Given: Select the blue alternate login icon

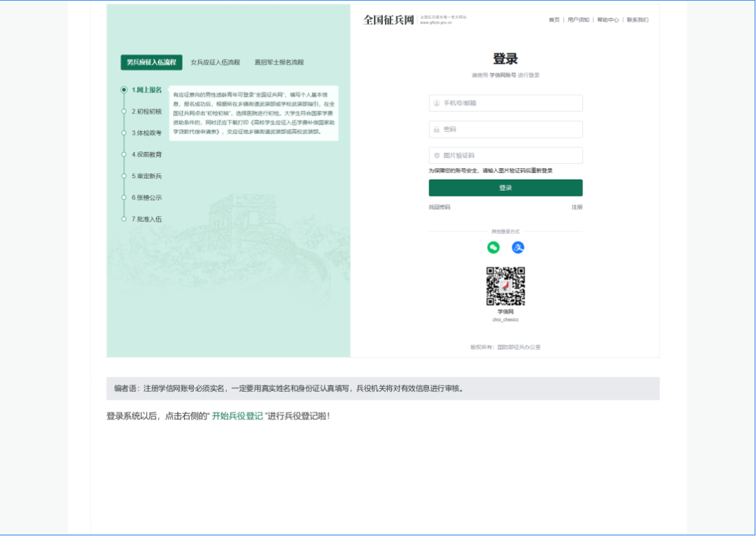Looking at the screenshot, I should click(x=518, y=247).
